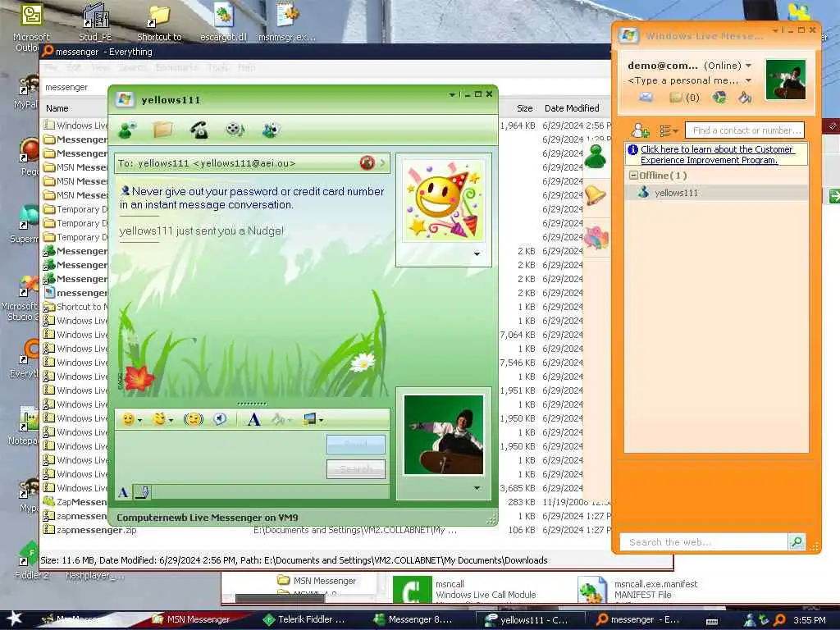Click the yellows111 just sent you a Nudge text
This screenshot has width=840, height=630.
click(202, 231)
